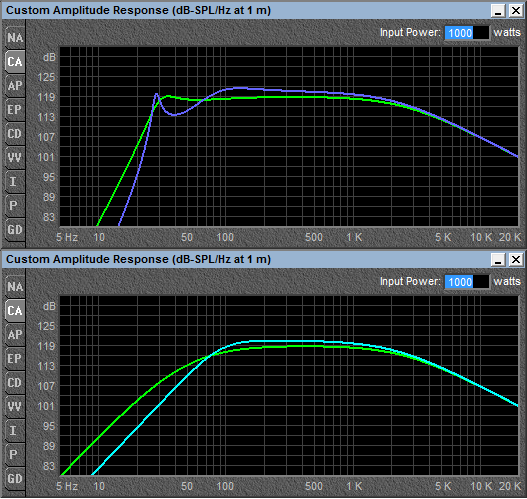Click the 20 K frequency label in bottom graph
Viewport: 527px width, 499px height.
tap(510, 486)
